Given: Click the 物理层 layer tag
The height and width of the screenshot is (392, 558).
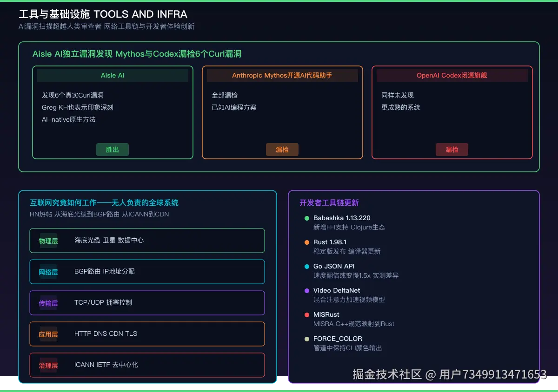Looking at the screenshot, I should click(48, 241).
